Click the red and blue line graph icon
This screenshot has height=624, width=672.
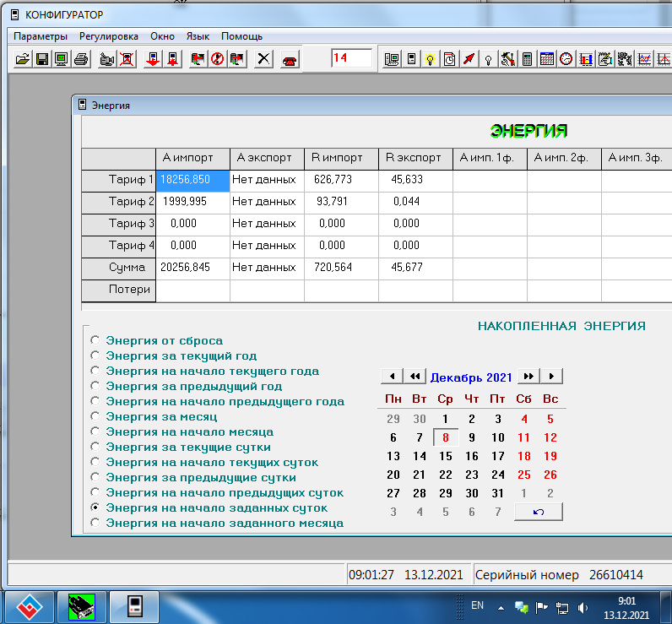click(x=644, y=59)
